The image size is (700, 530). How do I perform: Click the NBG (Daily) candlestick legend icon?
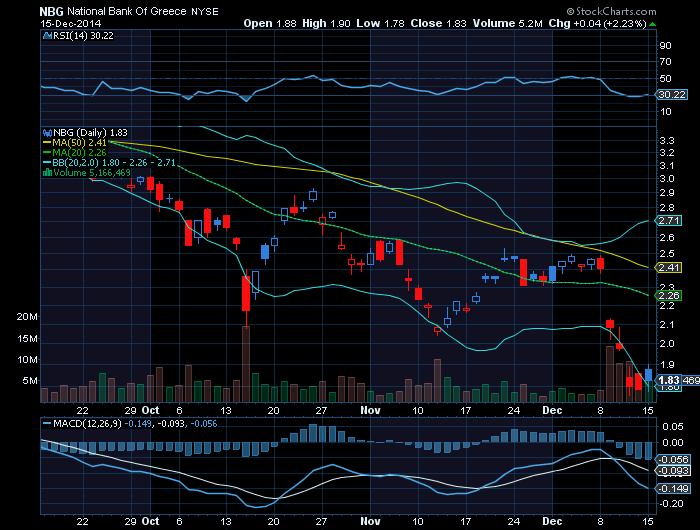click(x=47, y=133)
